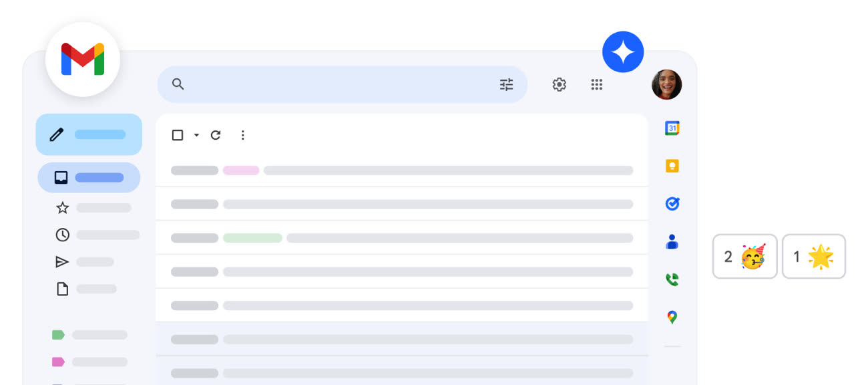Toggle the select-all checkbox
Image resolution: width=868 pixels, height=385 pixels.
(x=178, y=135)
